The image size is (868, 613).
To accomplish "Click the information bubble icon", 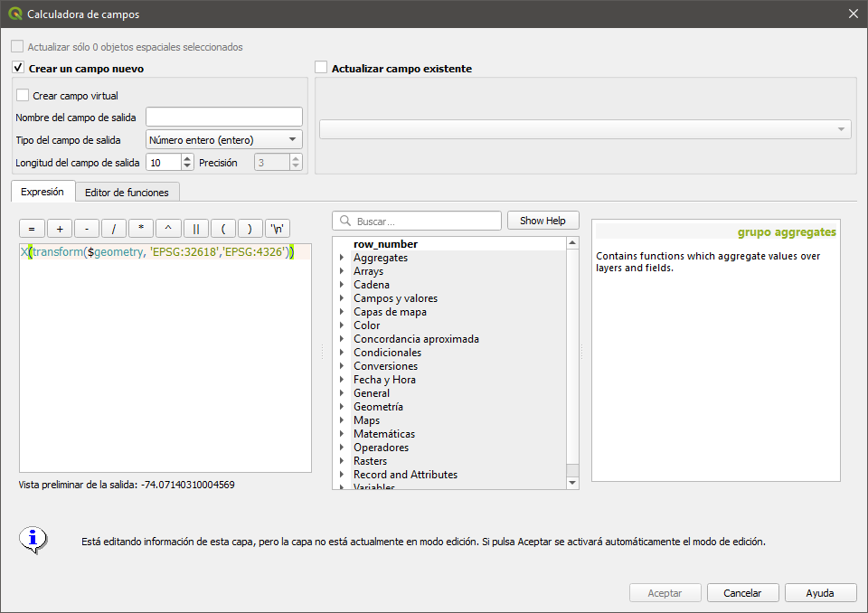I will (33, 540).
